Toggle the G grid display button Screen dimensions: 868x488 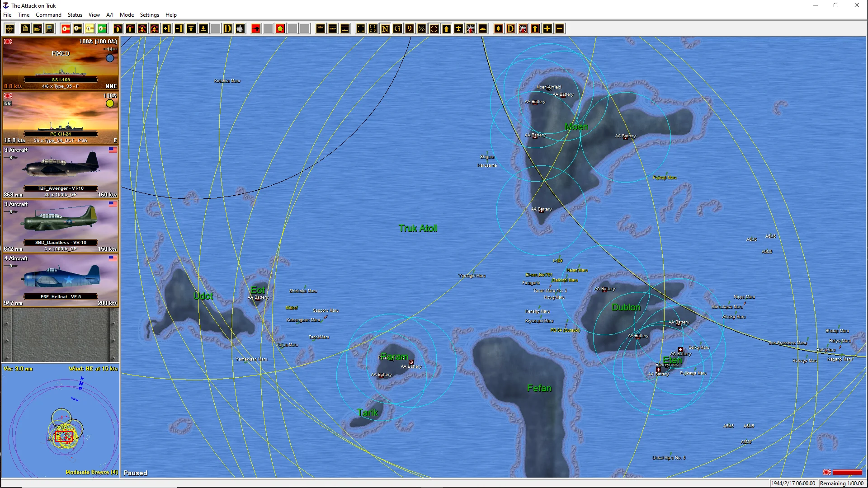[397, 29]
